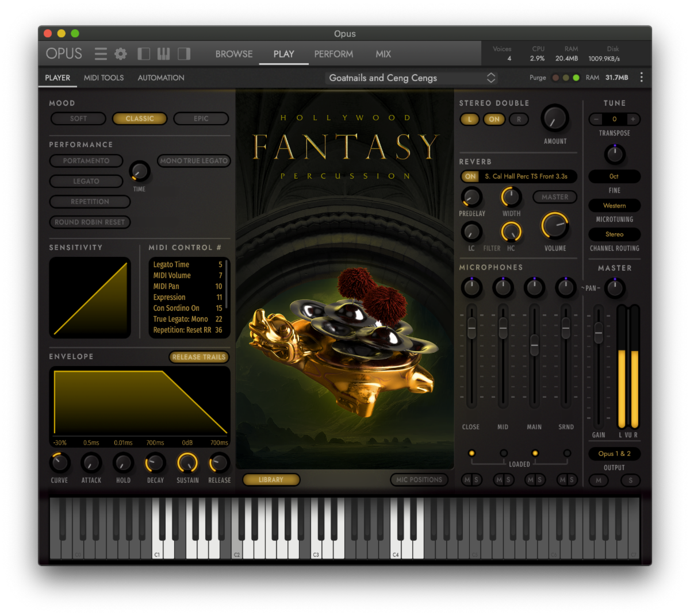Open the MIDI TOOLS sub-tab

point(103,78)
